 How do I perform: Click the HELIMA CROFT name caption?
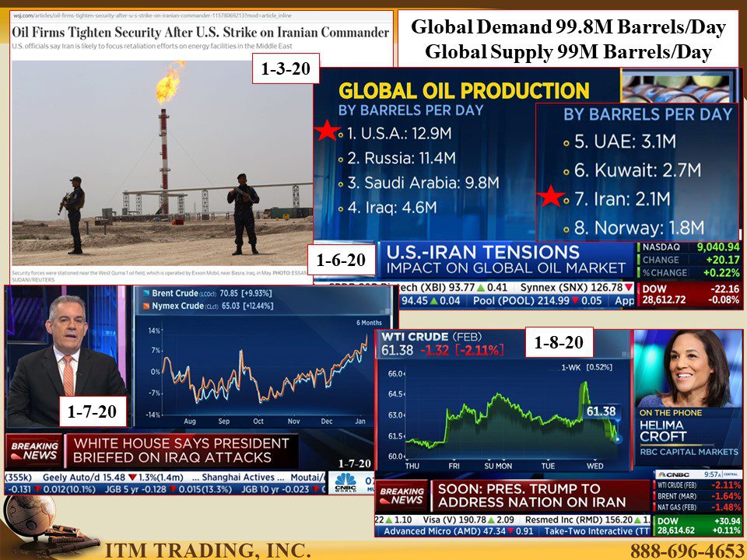point(663,430)
